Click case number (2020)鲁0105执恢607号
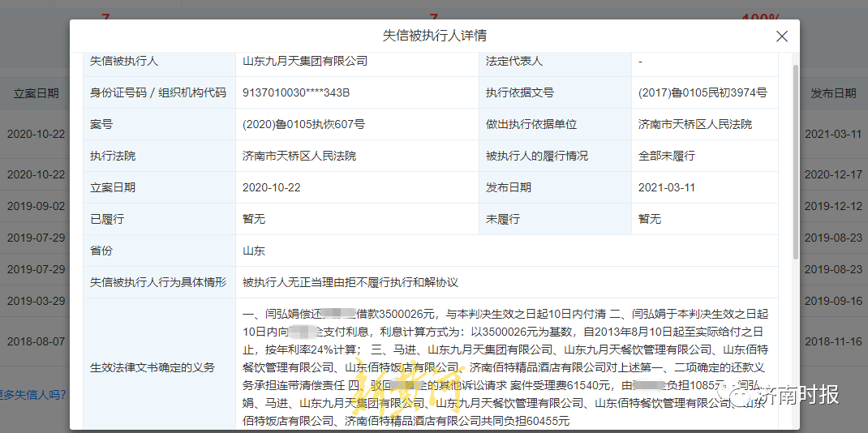 pyautogui.click(x=303, y=124)
